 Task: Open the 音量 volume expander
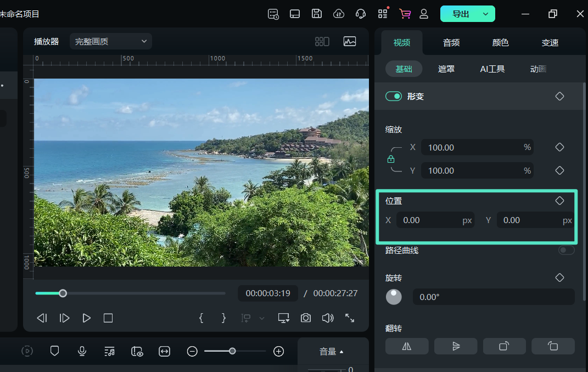tap(332, 352)
